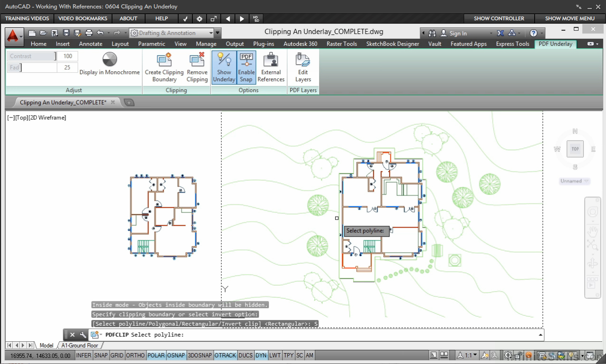
Task: Open the Raster Tools tab
Action: (x=342, y=44)
